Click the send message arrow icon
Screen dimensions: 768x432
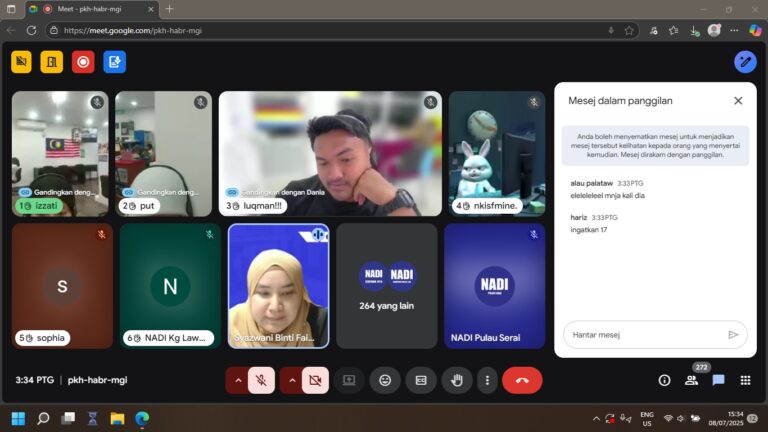(733, 335)
